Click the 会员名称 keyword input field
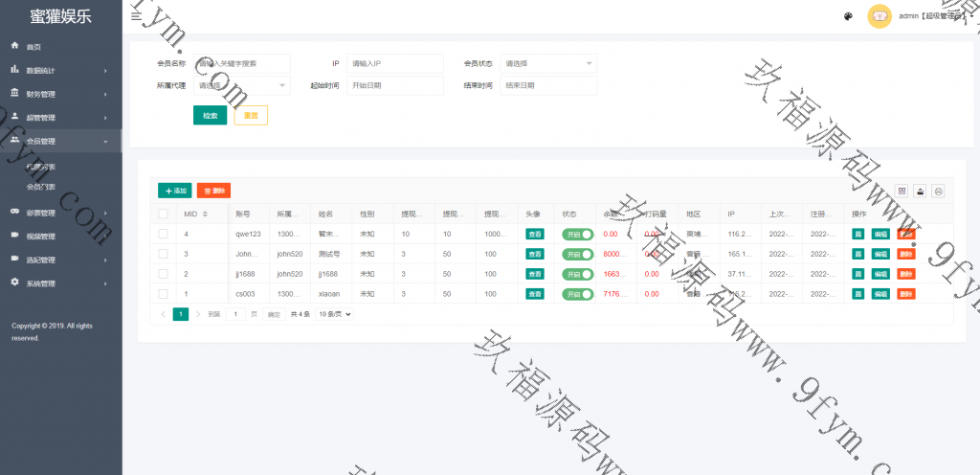The height and width of the screenshot is (475, 980). (x=242, y=63)
